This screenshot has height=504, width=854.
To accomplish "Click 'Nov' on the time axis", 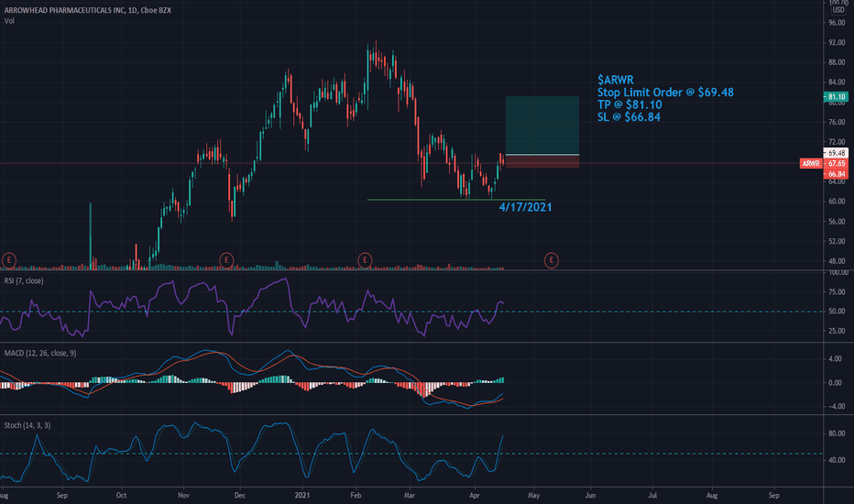I will [183, 495].
